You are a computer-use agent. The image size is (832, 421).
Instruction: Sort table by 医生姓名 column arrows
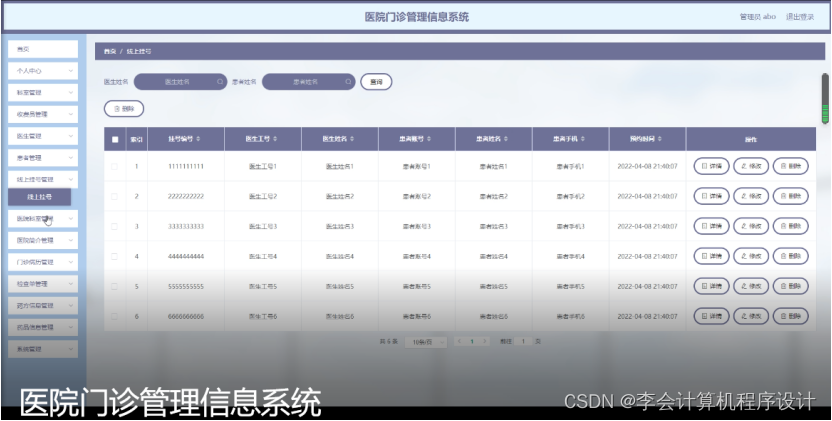pos(352,139)
